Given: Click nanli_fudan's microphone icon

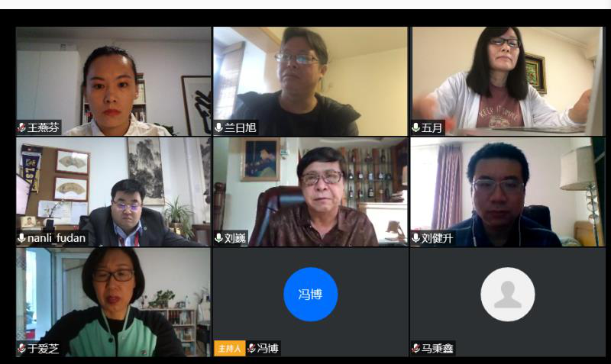Looking at the screenshot, I should click(22, 238).
